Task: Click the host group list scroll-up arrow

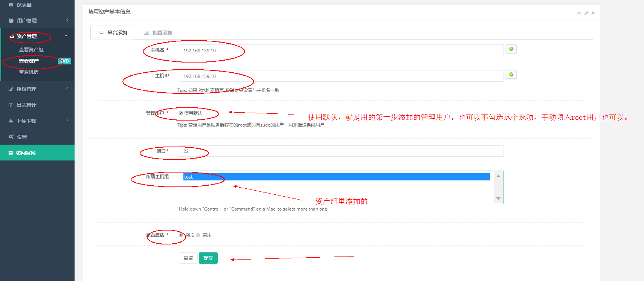Action: (498, 176)
